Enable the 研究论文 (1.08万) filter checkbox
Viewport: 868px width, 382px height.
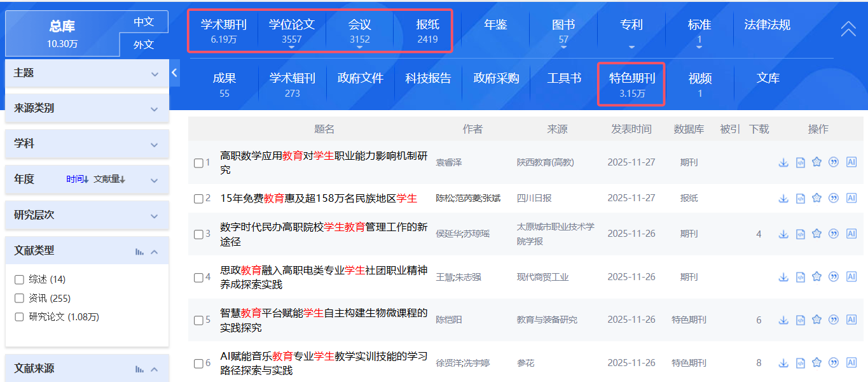click(19, 317)
